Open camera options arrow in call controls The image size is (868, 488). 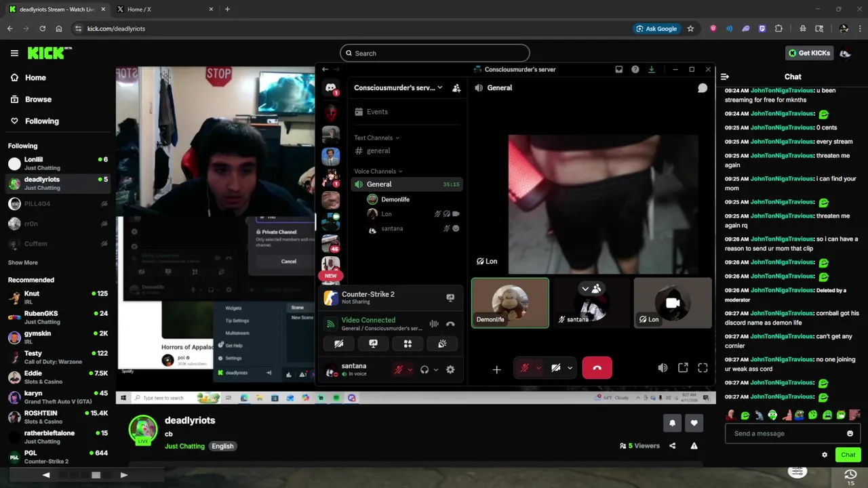point(570,368)
